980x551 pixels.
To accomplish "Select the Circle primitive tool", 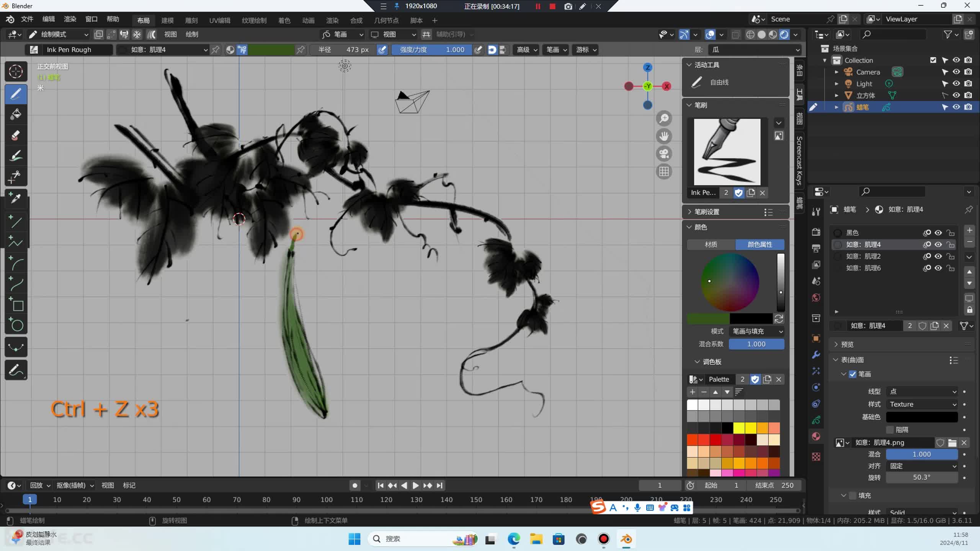I will click(16, 325).
